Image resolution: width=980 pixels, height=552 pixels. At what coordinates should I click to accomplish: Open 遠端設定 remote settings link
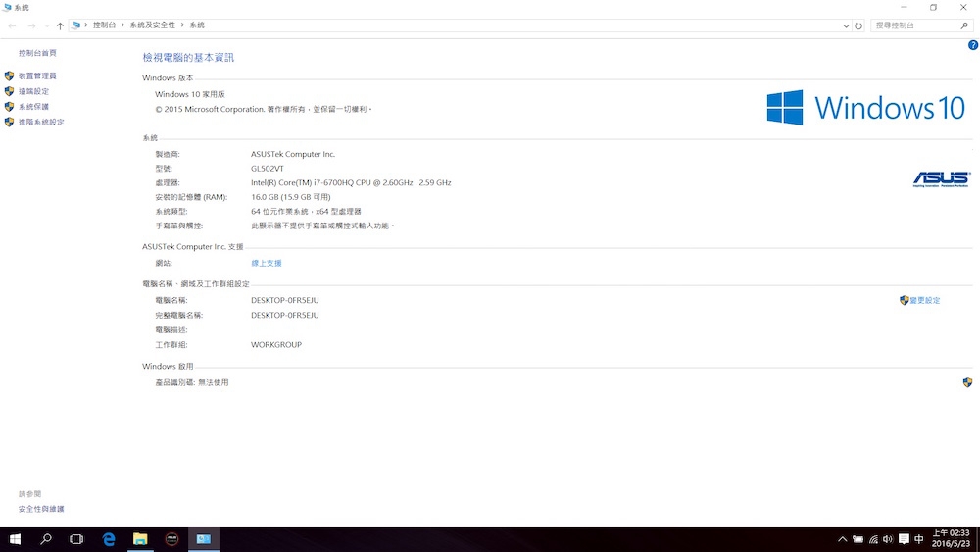click(33, 91)
